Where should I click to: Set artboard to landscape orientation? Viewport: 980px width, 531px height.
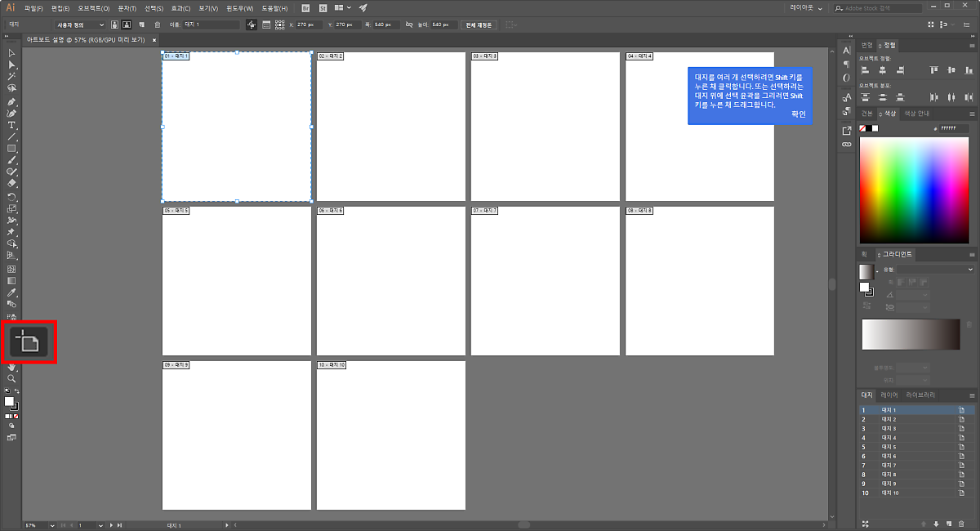pyautogui.click(x=127, y=25)
